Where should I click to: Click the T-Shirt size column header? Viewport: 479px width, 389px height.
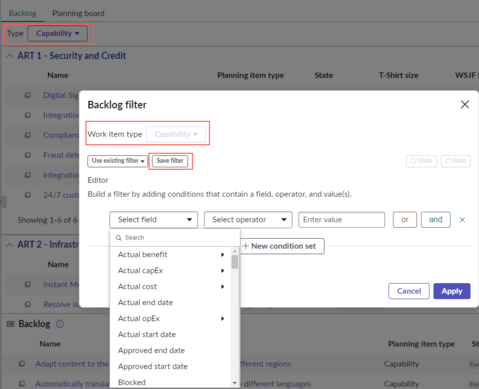(398, 75)
